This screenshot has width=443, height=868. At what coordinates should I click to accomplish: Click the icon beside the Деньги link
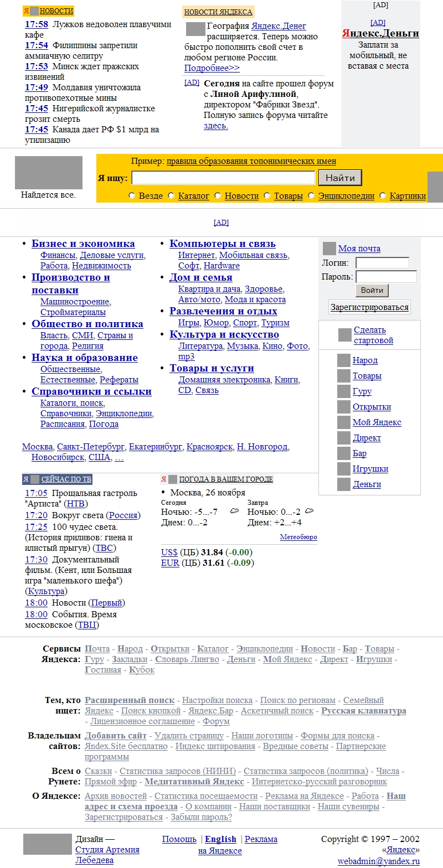(344, 485)
